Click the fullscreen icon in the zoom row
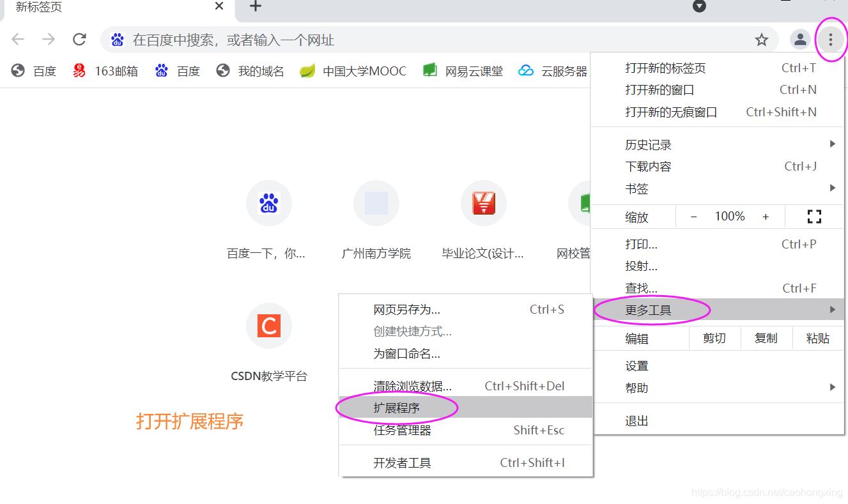The image size is (848, 504). click(814, 217)
